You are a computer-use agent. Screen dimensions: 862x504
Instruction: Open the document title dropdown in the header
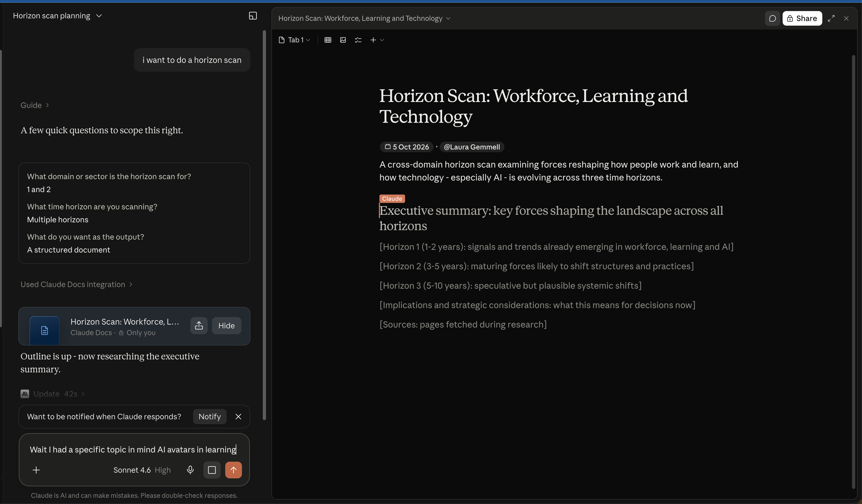pyautogui.click(x=364, y=18)
